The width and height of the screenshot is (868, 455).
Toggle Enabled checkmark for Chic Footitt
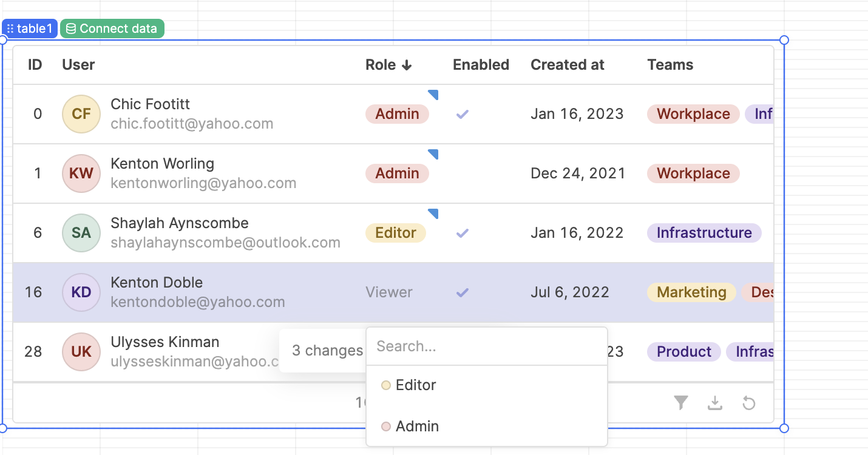click(463, 114)
